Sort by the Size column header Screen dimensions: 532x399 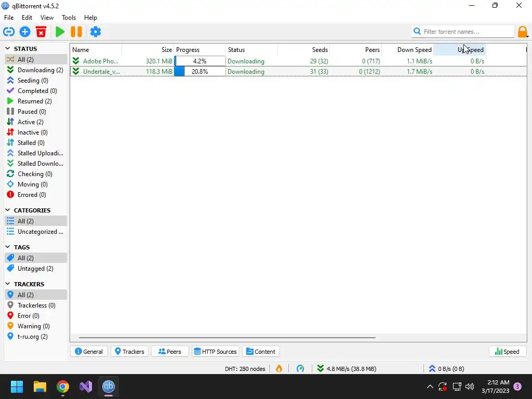tap(148, 50)
